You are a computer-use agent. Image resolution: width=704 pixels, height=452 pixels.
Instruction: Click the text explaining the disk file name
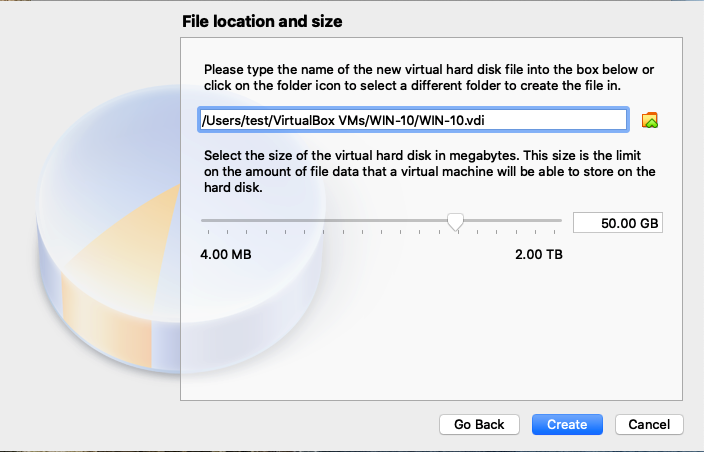pyautogui.click(x=429, y=77)
